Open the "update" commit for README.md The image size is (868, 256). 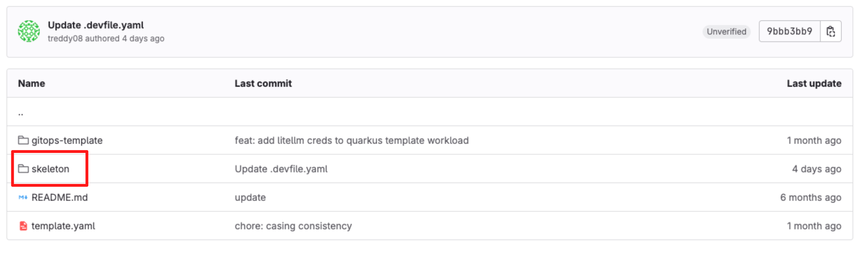[250, 197]
